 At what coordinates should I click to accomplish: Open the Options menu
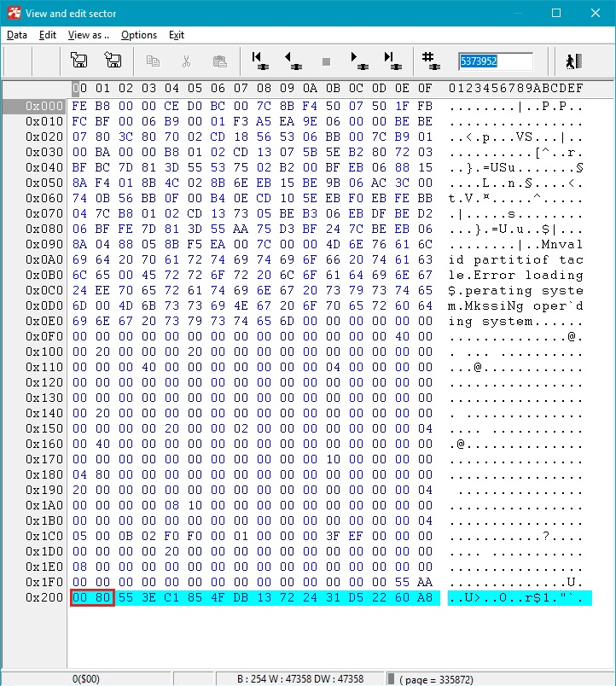tap(139, 35)
